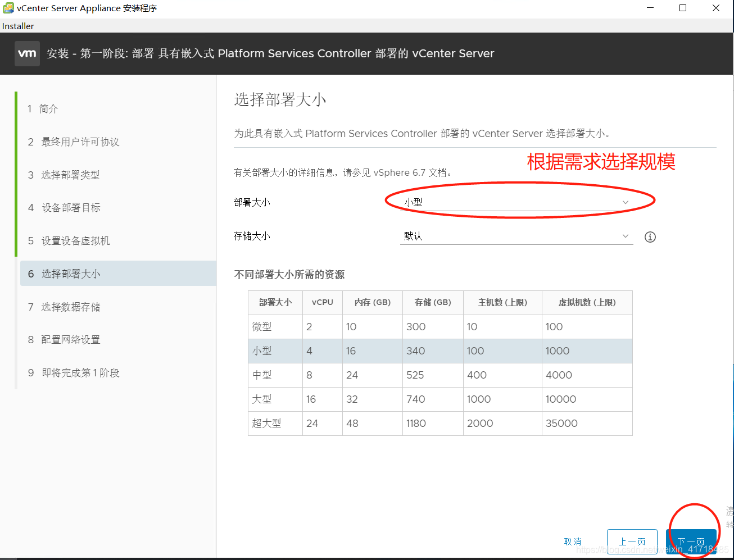Open the 部署大小 dropdown showing 小型

click(x=516, y=202)
